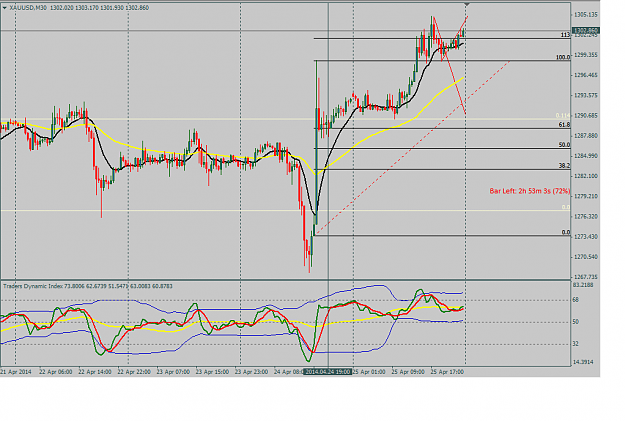Click the 50.0 Fibonacci level label
The image size is (625, 421).
564,145
